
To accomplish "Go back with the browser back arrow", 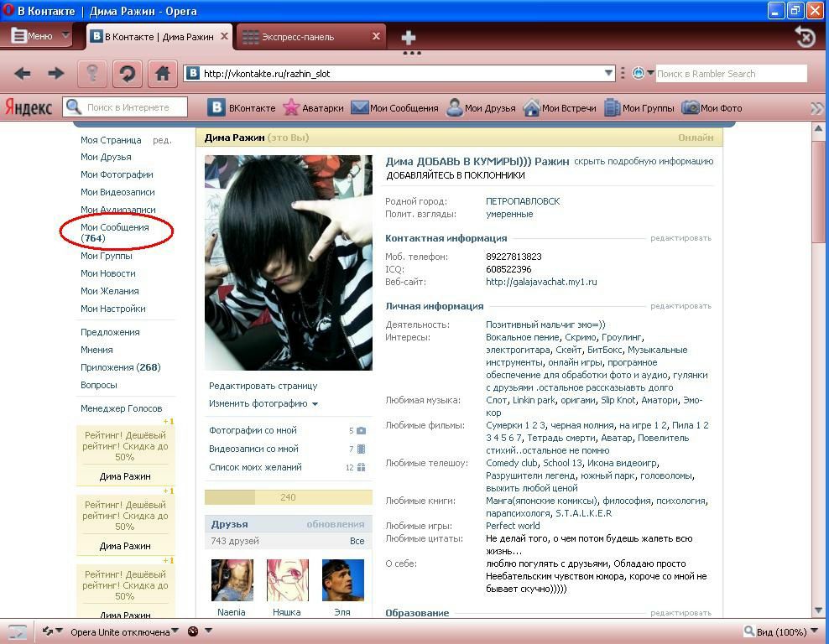I will point(22,74).
